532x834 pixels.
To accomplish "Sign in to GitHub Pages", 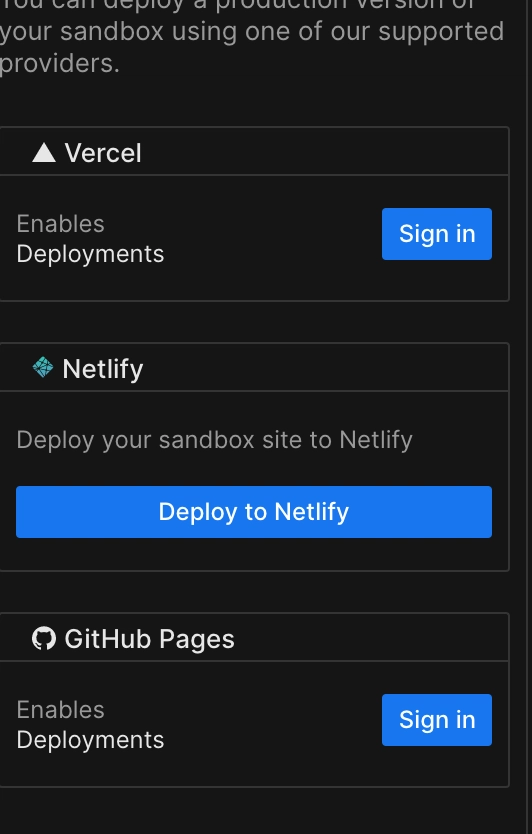I will pos(437,720).
